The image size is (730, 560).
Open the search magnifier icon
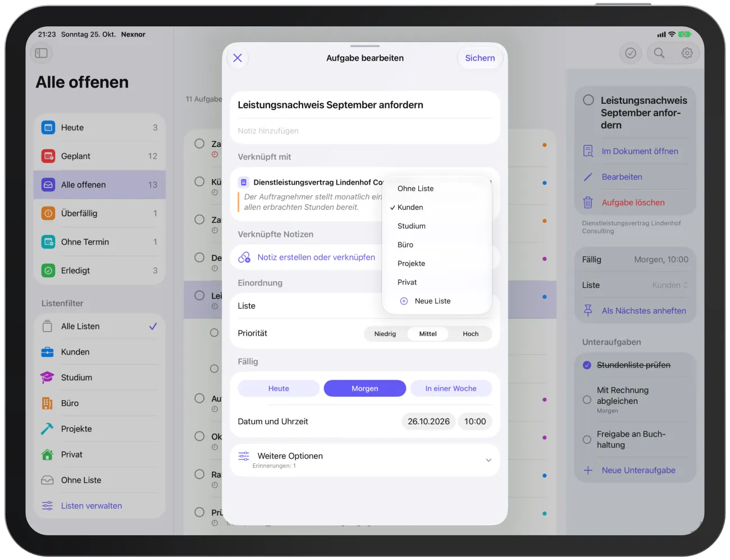click(x=659, y=53)
